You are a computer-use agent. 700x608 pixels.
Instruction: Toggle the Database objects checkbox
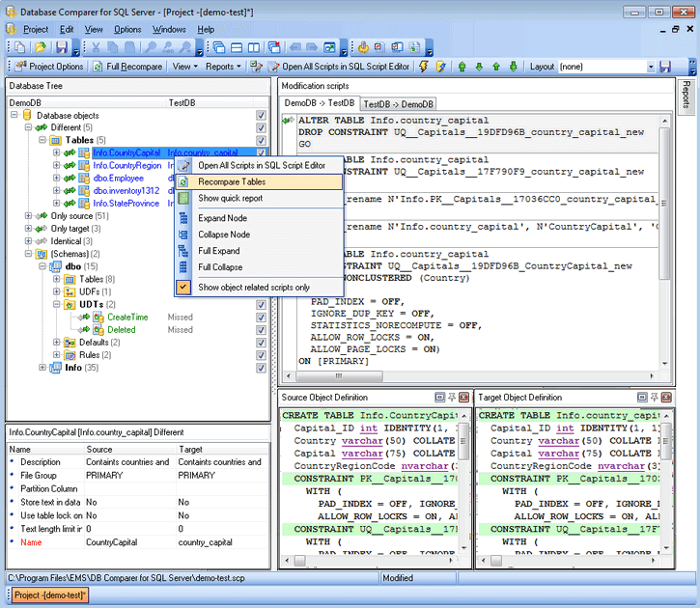click(x=261, y=115)
